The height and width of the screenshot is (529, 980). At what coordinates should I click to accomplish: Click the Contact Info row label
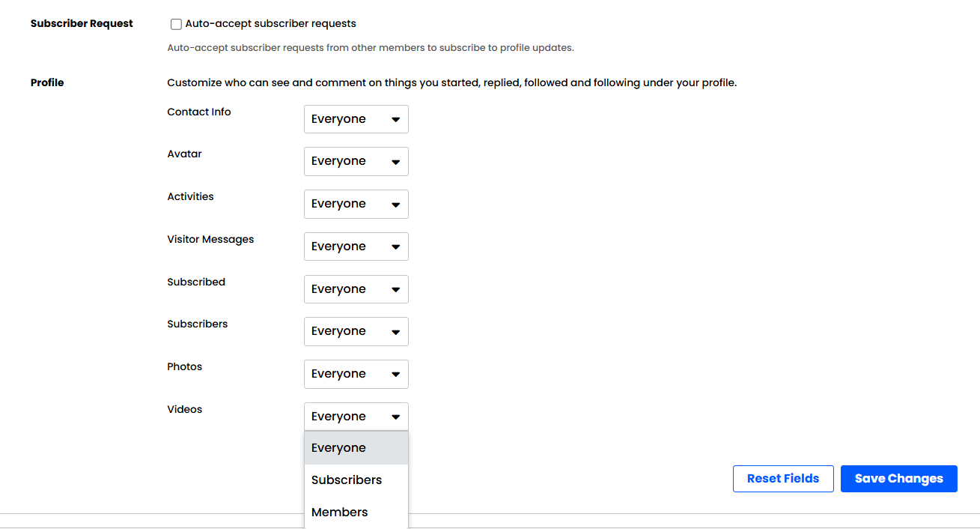coord(199,112)
